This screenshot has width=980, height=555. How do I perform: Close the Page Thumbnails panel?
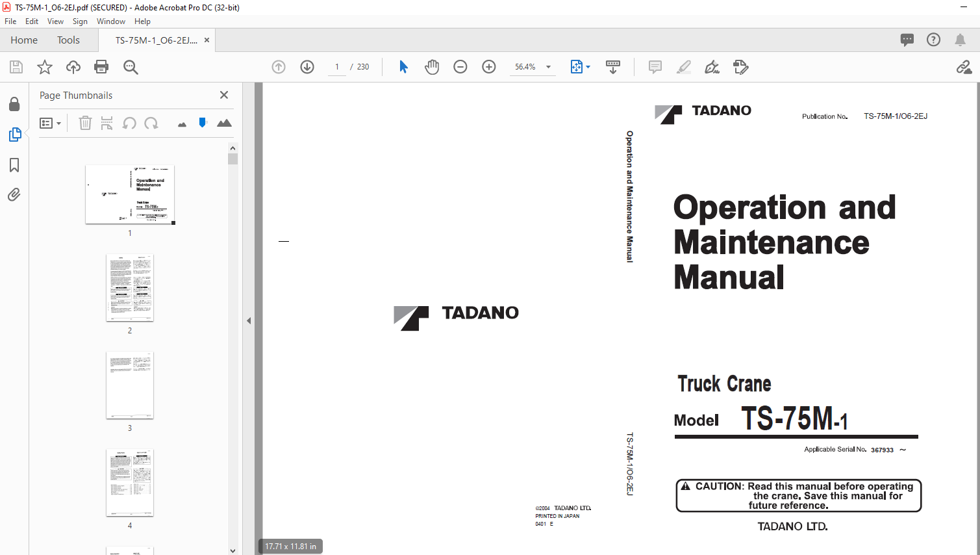tap(224, 95)
